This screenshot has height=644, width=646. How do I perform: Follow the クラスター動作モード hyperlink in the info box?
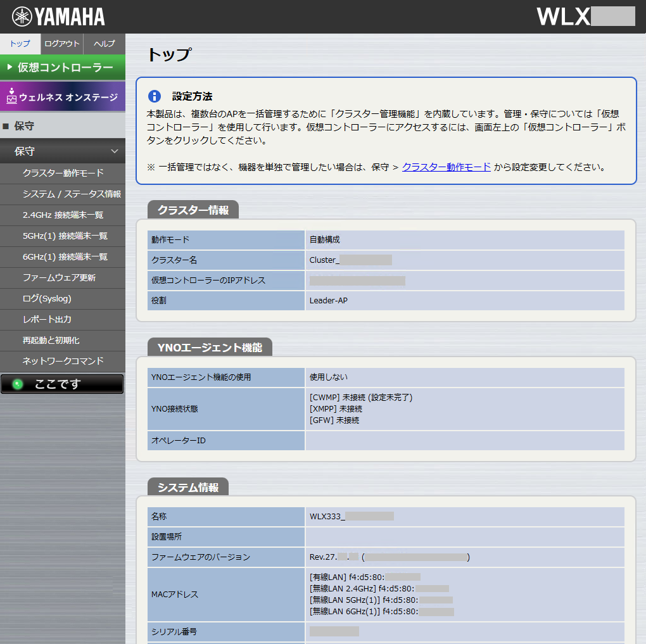pos(446,167)
